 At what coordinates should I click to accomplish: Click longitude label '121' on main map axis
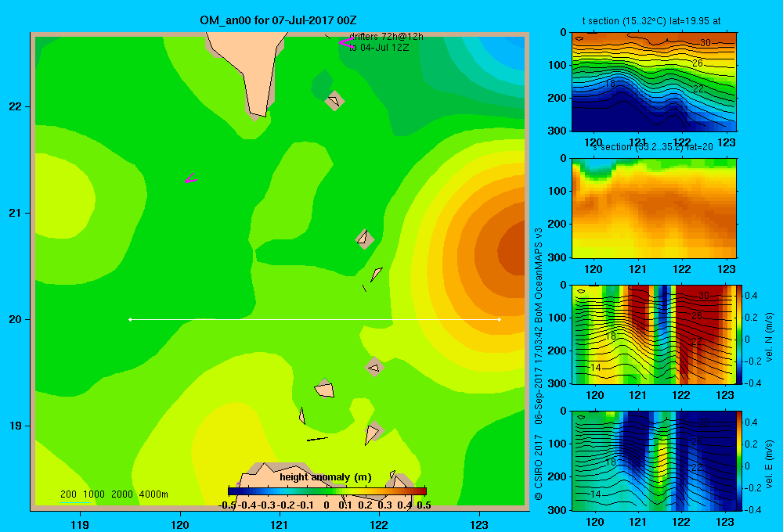click(x=280, y=524)
